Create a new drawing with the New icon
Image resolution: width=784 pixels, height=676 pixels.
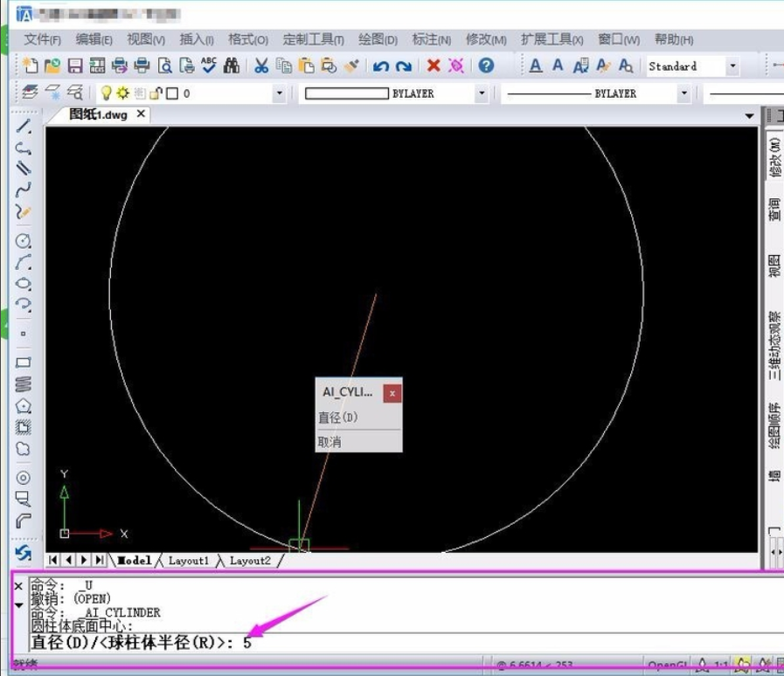tap(30, 66)
